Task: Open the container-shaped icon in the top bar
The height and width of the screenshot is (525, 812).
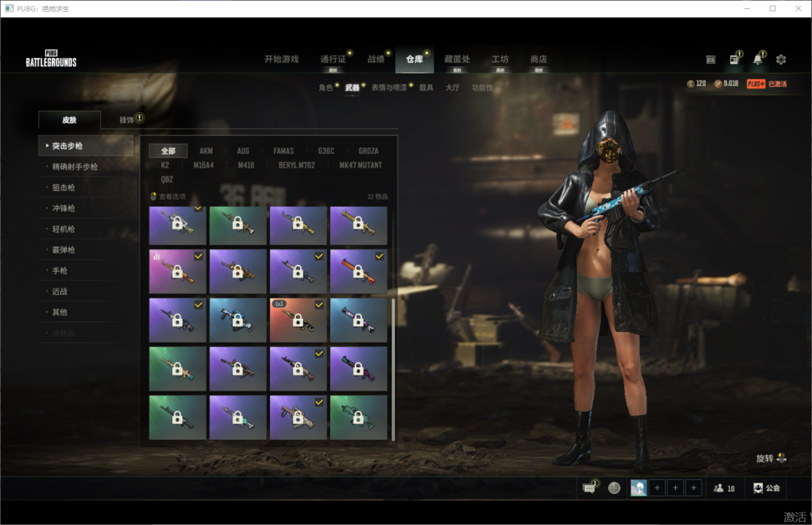Action: [x=710, y=60]
